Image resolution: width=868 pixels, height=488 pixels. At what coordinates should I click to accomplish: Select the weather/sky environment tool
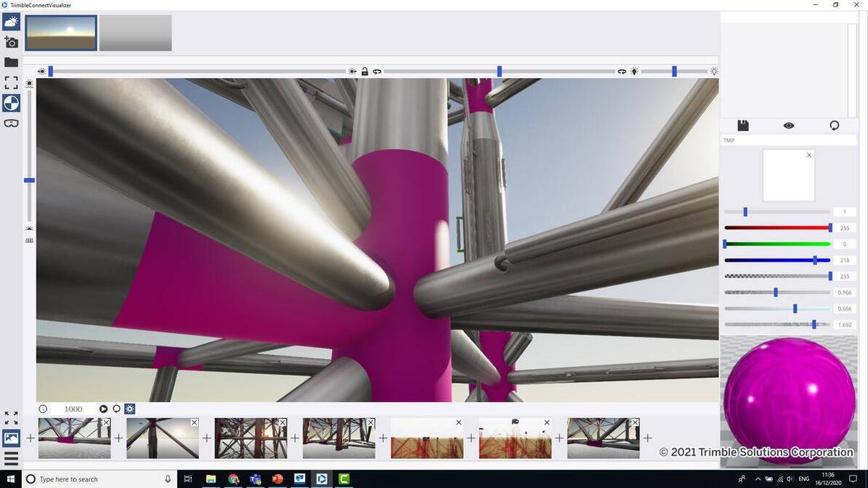(11, 20)
